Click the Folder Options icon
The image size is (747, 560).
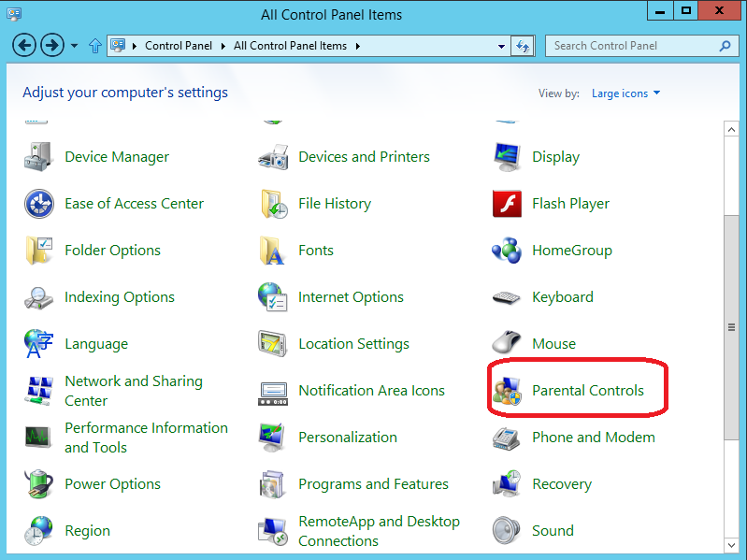pyautogui.click(x=38, y=250)
